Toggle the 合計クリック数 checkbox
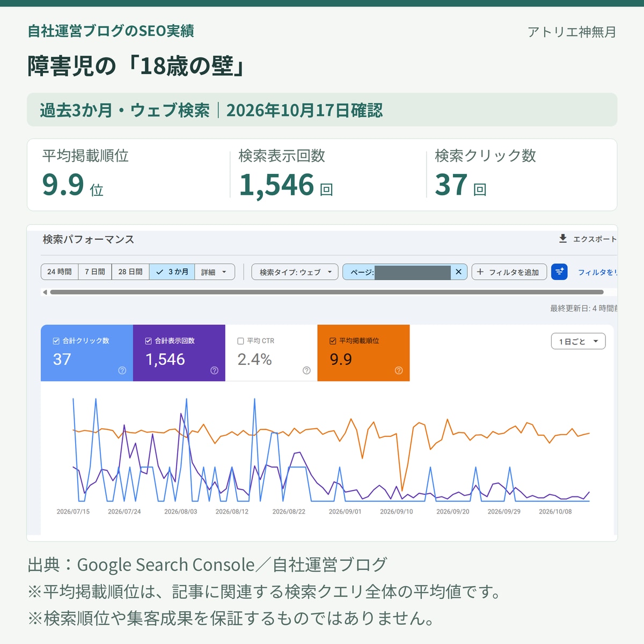The image size is (644, 644). tap(56, 341)
